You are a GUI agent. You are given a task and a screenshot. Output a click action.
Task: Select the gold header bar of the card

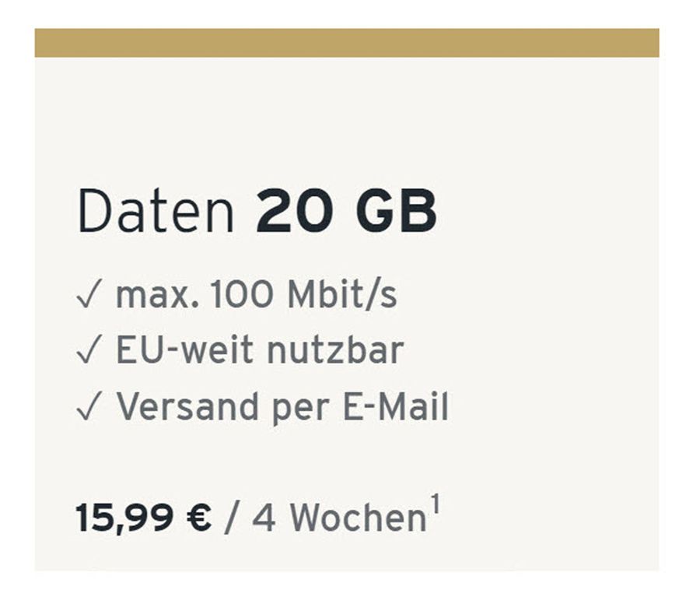347,43
